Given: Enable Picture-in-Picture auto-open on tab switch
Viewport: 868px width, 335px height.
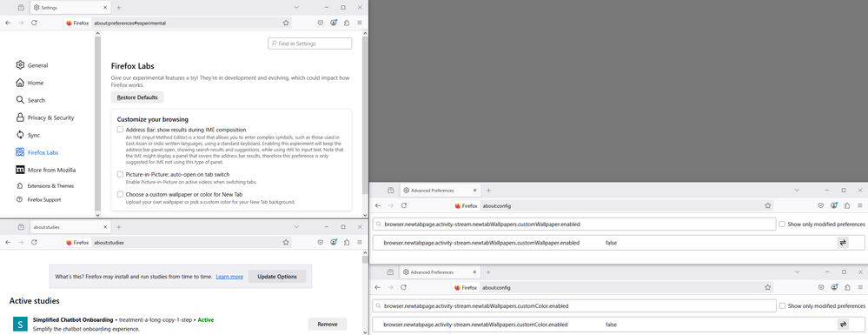Looking at the screenshot, I should pos(120,174).
